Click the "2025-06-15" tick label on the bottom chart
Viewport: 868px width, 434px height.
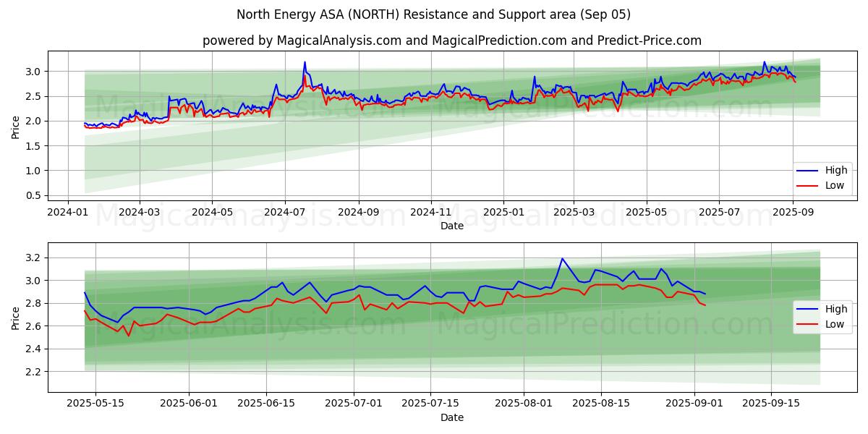266,403
